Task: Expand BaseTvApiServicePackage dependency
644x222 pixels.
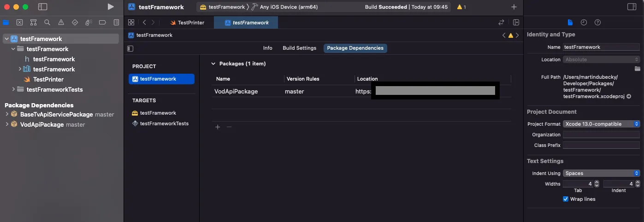Action: (6, 114)
